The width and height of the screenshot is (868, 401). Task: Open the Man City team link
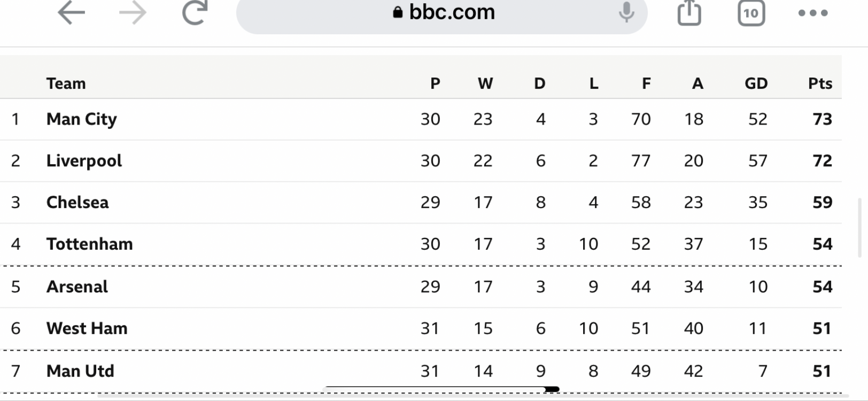click(x=81, y=119)
